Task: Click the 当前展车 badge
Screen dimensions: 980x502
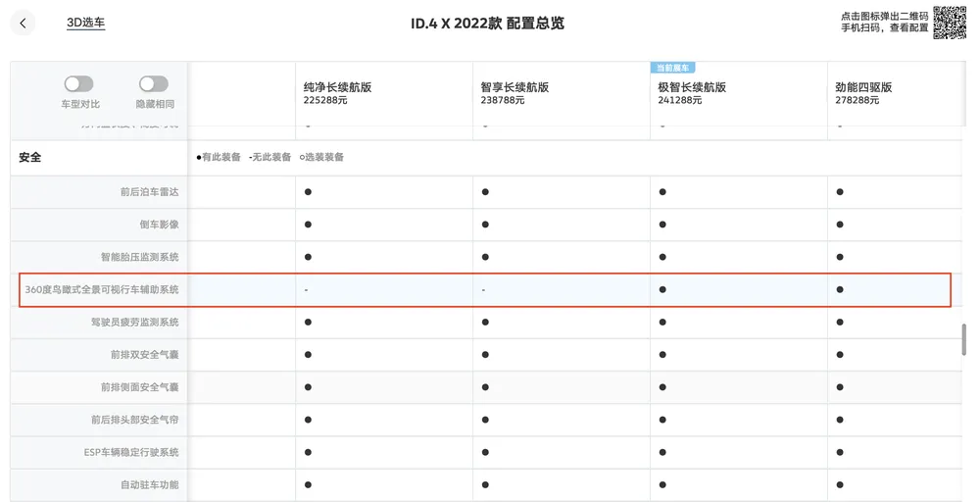Action: click(672, 68)
